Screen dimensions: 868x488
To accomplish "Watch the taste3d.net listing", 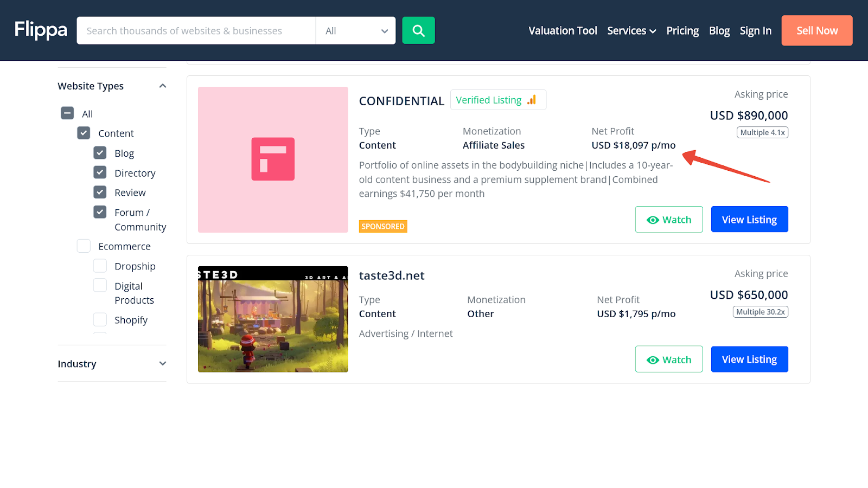I will point(669,359).
